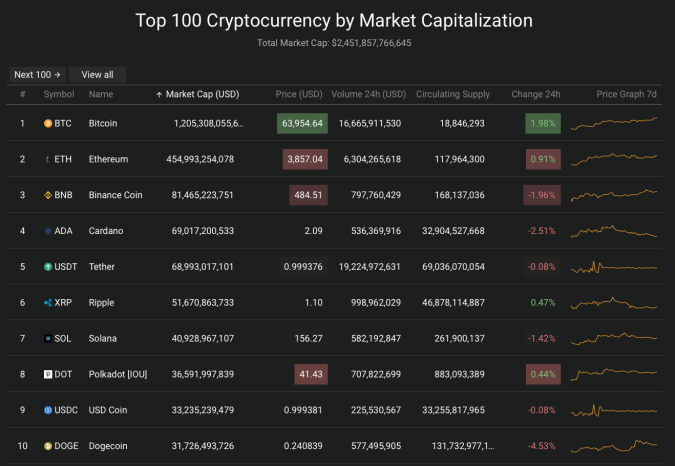
Task: Open Bitcoin 7-day price graph
Action: click(614, 123)
